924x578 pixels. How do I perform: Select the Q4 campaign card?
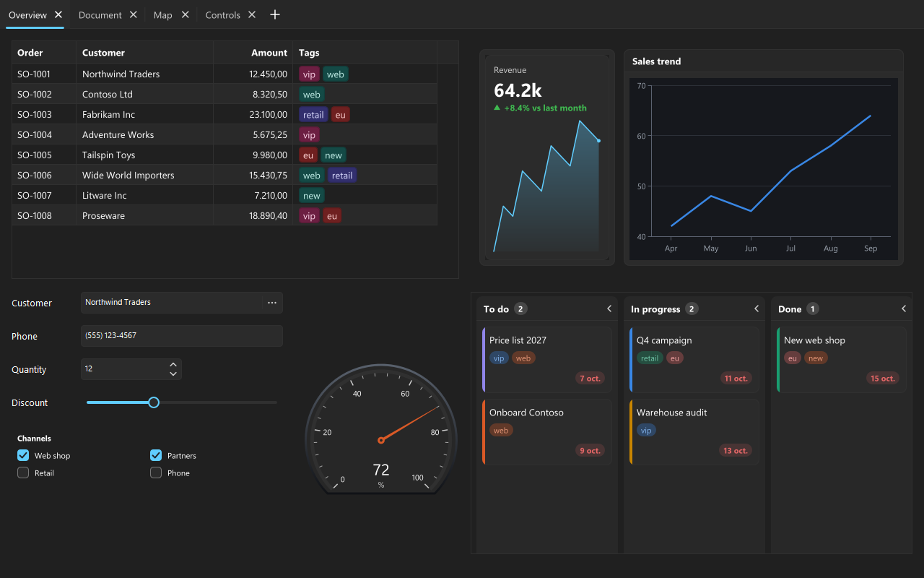(x=694, y=359)
